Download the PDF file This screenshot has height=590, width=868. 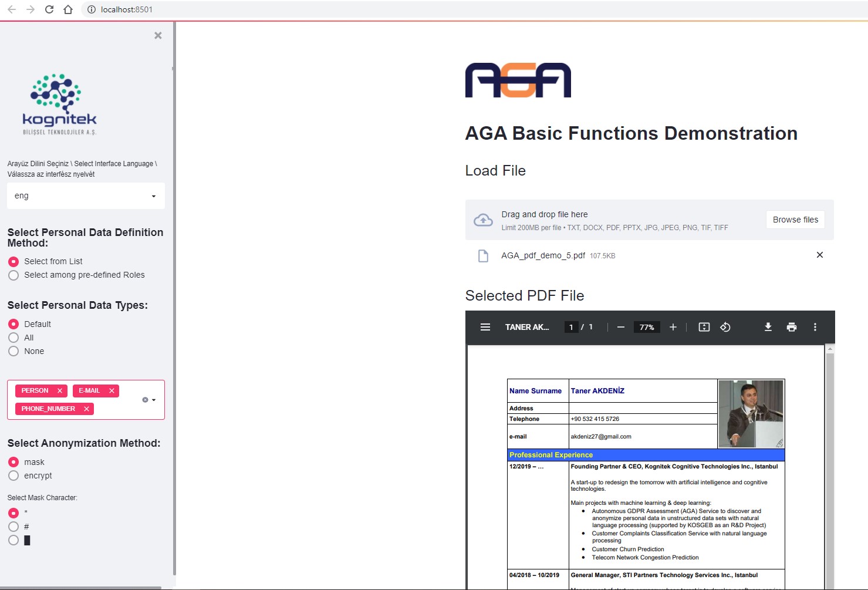click(x=768, y=327)
